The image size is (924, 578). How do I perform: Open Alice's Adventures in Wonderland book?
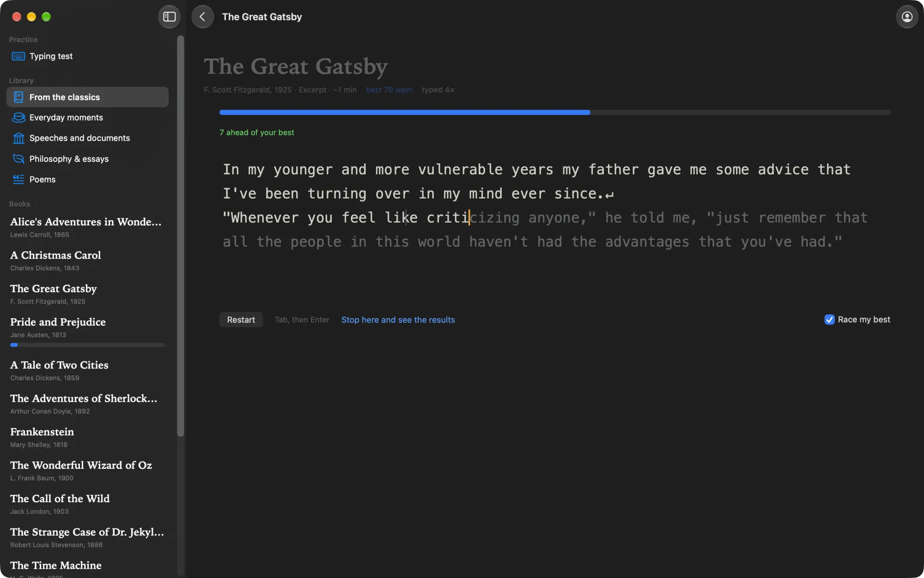[88, 227]
